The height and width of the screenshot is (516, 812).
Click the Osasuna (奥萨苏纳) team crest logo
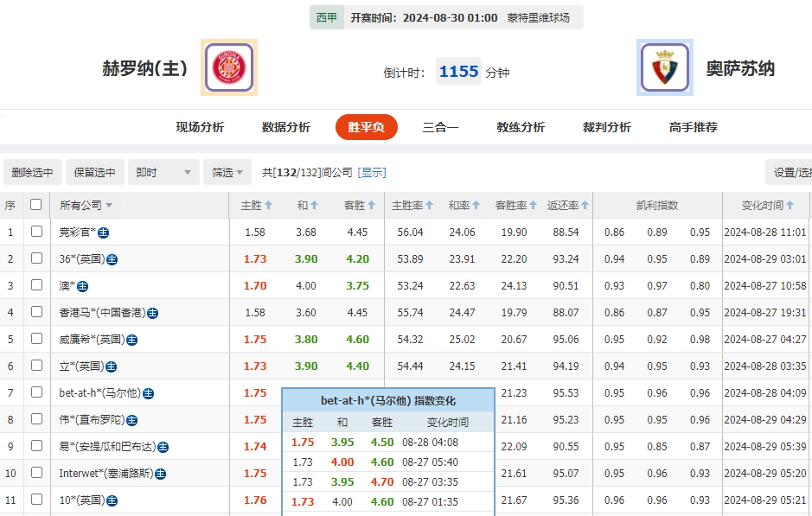(664, 67)
